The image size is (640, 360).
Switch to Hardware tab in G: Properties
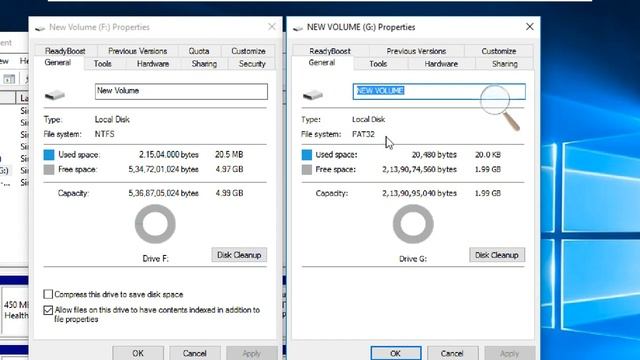tap(441, 64)
